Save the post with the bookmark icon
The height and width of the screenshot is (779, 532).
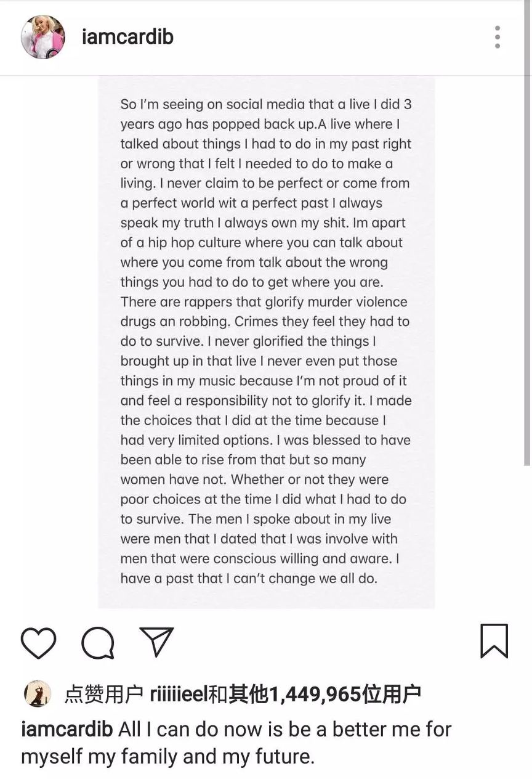(494, 641)
